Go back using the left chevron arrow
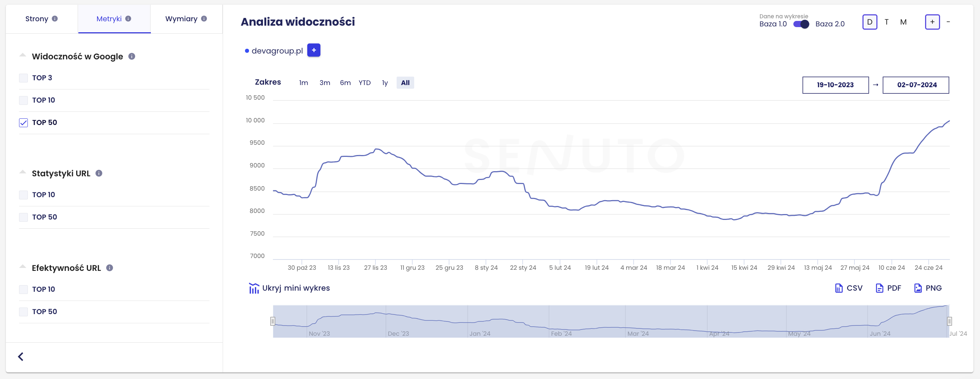This screenshot has width=980, height=379. (21, 357)
